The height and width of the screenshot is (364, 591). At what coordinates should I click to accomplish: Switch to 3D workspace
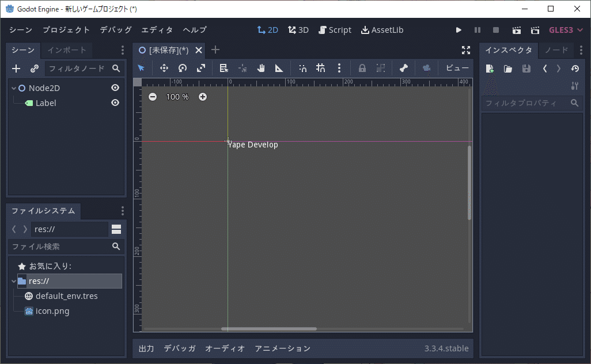(298, 30)
